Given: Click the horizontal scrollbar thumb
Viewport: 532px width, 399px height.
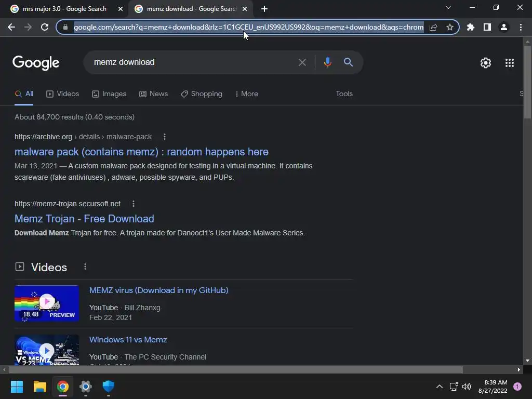Looking at the screenshot, I should [235, 369].
